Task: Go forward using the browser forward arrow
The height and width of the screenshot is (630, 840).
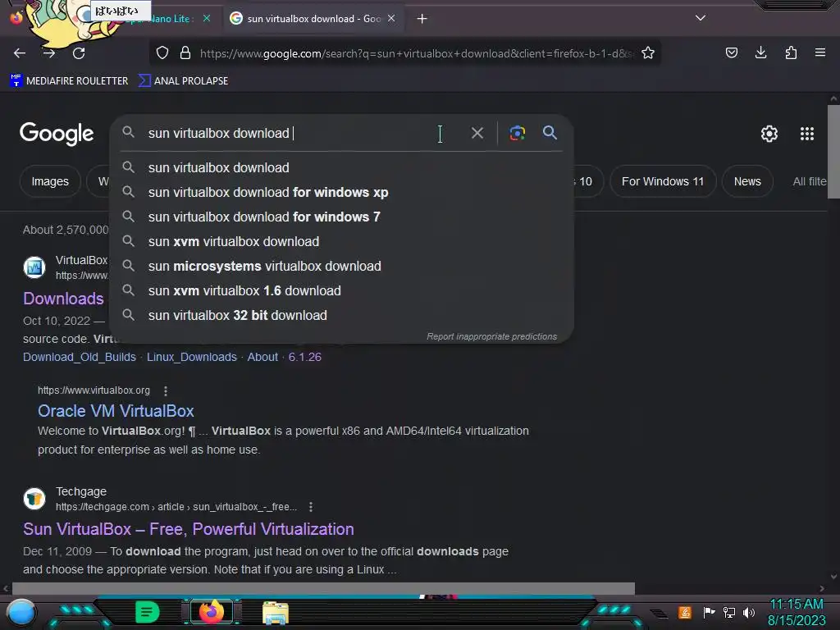Action: [x=49, y=53]
